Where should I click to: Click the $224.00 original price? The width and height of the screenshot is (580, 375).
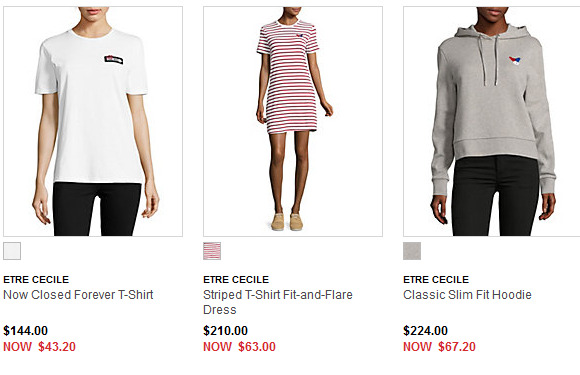425,331
